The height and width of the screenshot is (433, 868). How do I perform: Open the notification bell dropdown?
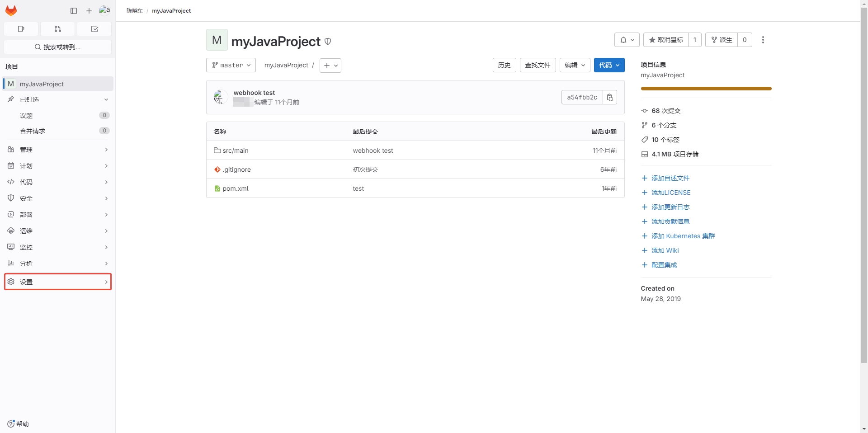(x=627, y=40)
